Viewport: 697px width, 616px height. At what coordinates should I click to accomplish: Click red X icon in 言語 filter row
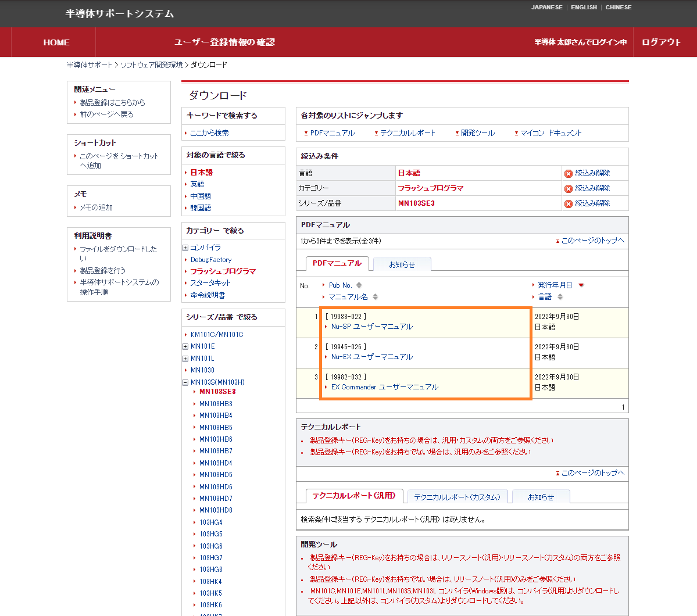[x=568, y=173]
